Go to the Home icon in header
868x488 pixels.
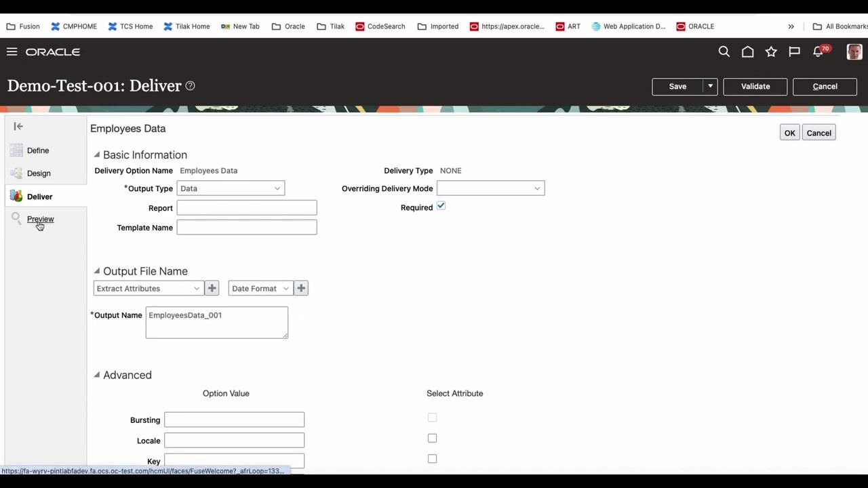pos(747,52)
